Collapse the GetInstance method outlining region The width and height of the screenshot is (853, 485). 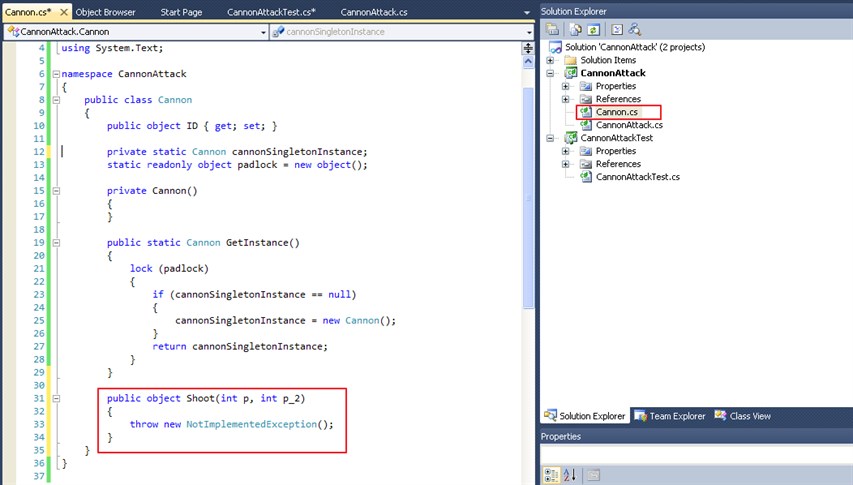54,243
